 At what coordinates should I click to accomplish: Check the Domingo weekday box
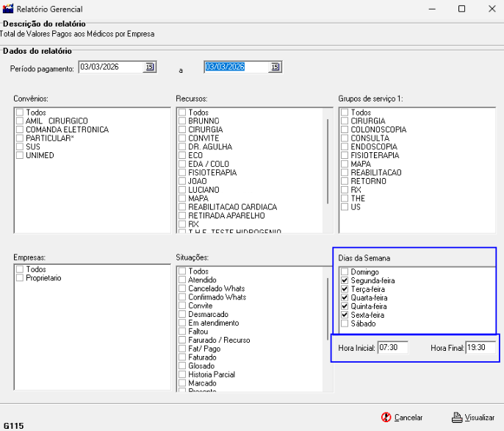coord(345,271)
